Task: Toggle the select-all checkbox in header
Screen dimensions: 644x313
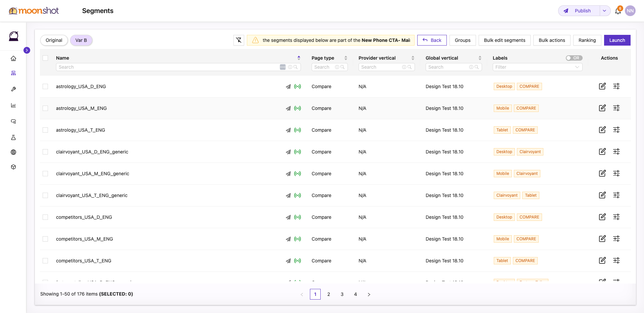Action: click(x=45, y=58)
